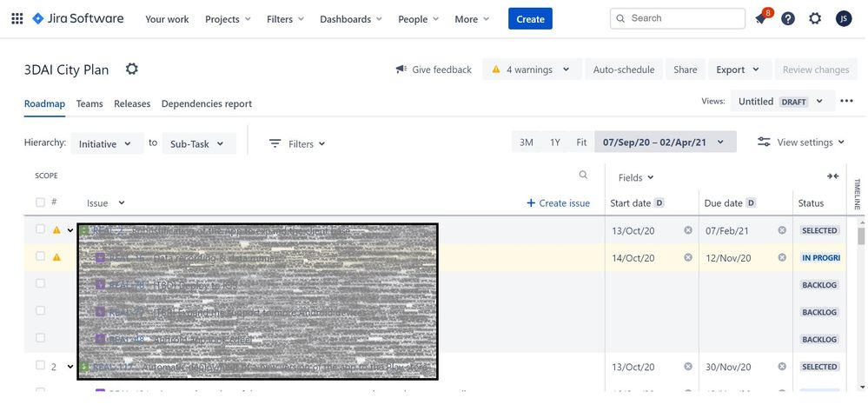The height and width of the screenshot is (418, 868).
Task: Open the Untitled DRAFT views dropdown
Action: (x=782, y=102)
